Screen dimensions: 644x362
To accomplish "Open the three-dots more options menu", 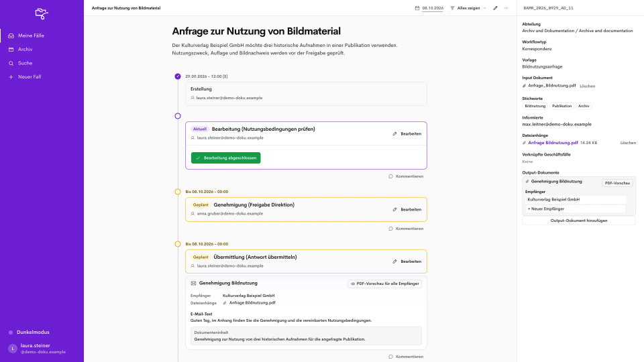I will (x=506, y=8).
